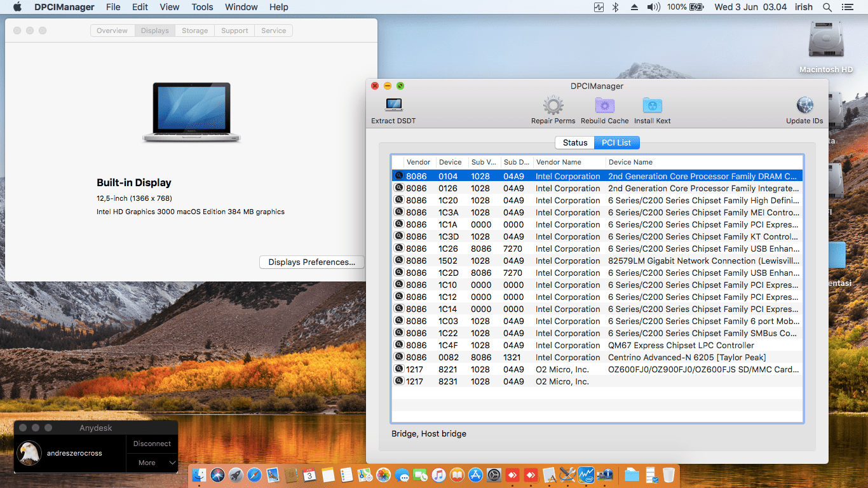Select the row with device ID 1C3A

pos(597,212)
